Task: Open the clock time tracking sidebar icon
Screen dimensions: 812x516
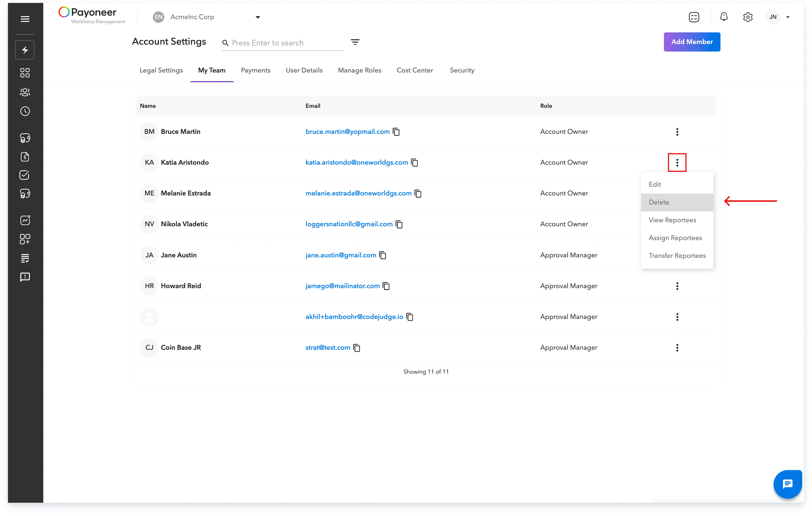Action: (25, 111)
